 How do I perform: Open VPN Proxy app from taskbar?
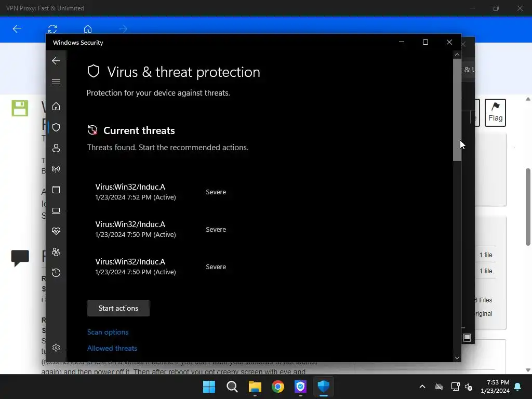point(301,387)
